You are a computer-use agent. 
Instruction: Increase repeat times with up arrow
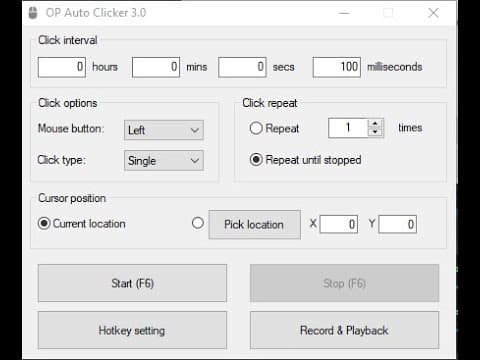(x=375, y=123)
